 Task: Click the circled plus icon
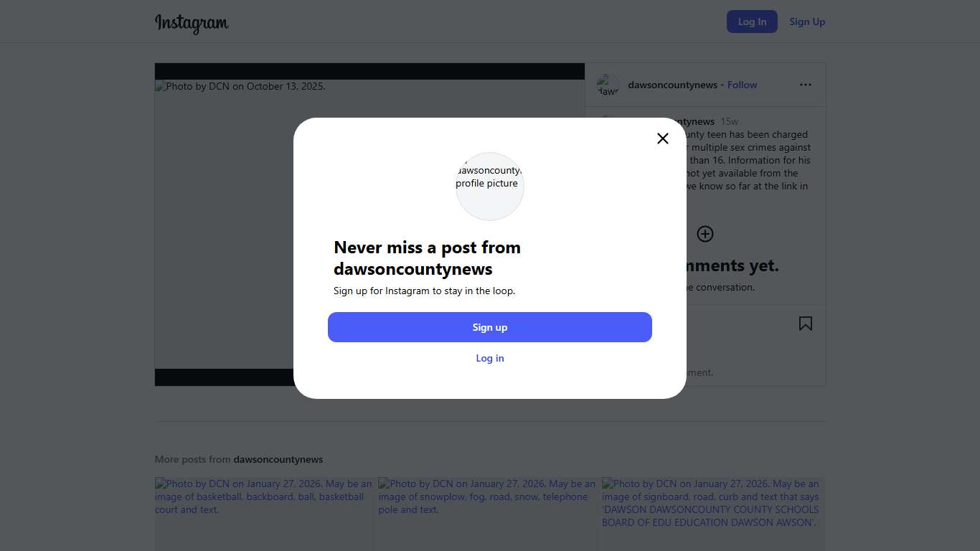point(705,234)
